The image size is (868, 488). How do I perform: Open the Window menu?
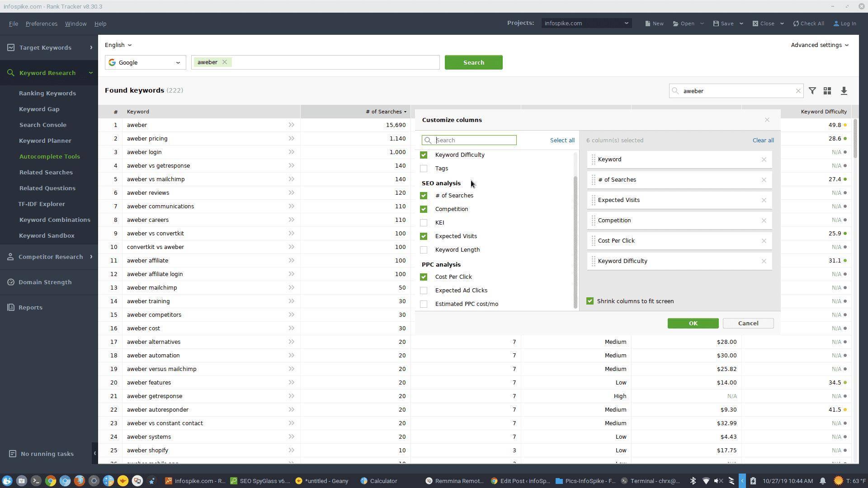coord(75,23)
